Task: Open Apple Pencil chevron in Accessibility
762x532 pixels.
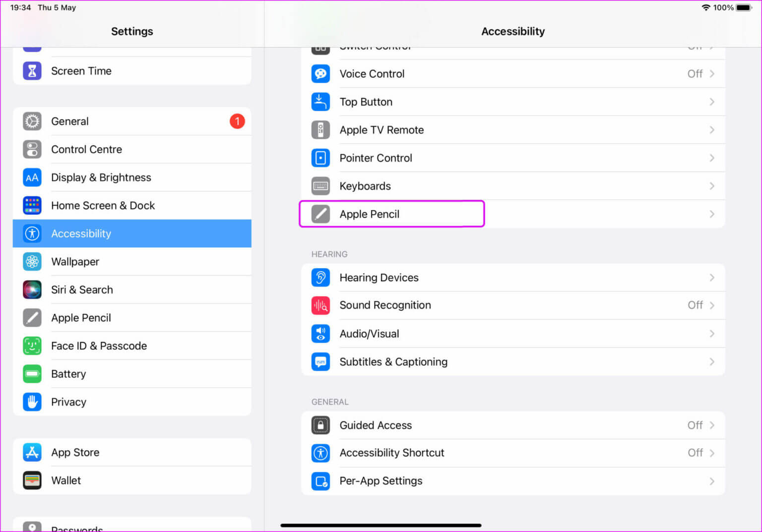Action: [712, 214]
